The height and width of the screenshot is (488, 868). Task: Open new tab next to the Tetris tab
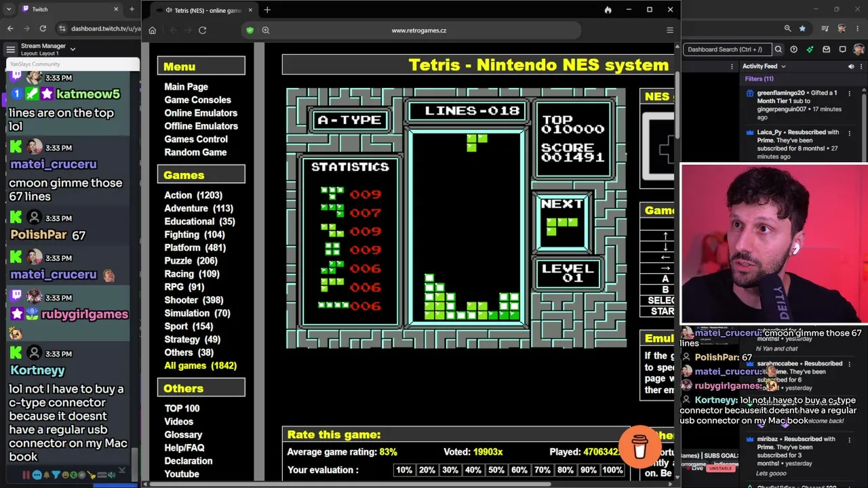click(267, 9)
